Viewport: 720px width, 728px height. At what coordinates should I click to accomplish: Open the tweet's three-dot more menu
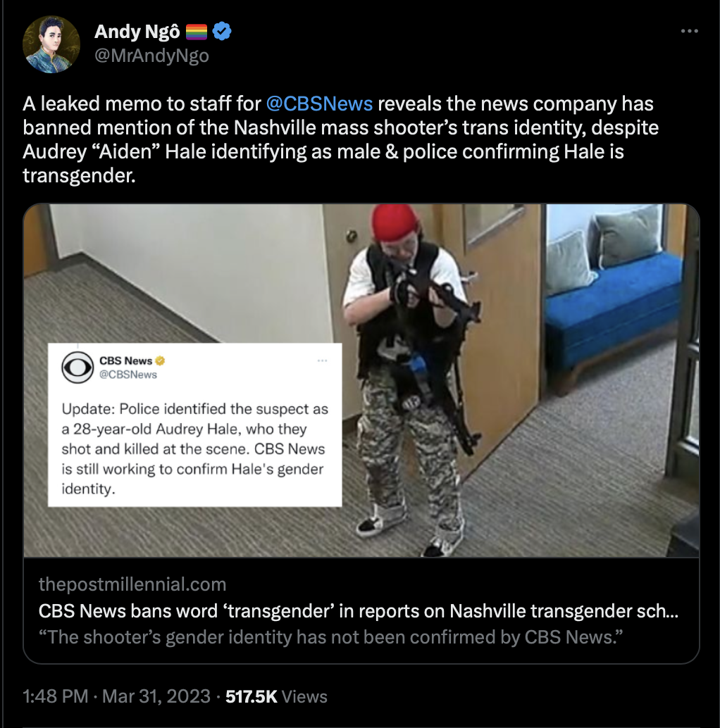689,31
